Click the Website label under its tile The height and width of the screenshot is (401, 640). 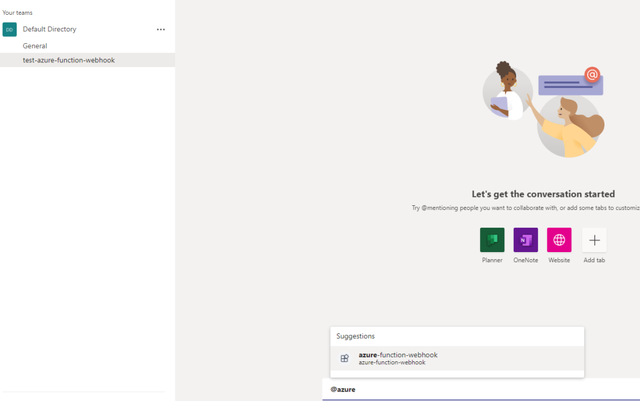(x=559, y=260)
